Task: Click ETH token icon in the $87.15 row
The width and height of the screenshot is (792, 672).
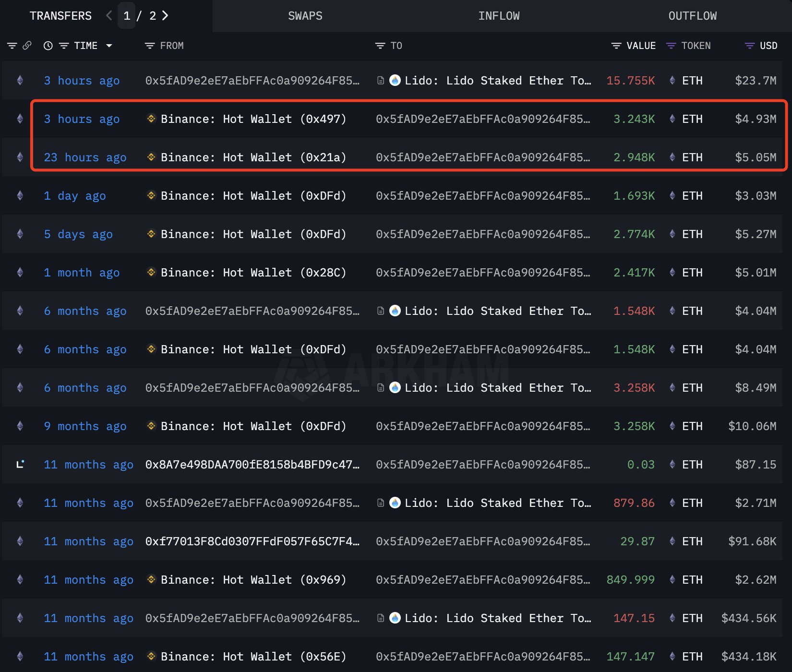Action: 672,464
